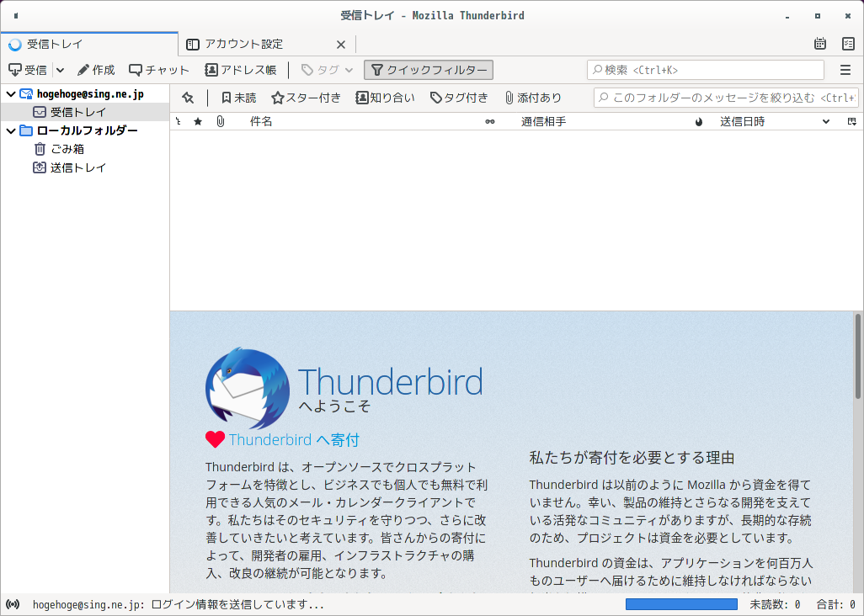The width and height of the screenshot is (864, 616).
Task: Click the red heart donate icon
Action: [215, 439]
